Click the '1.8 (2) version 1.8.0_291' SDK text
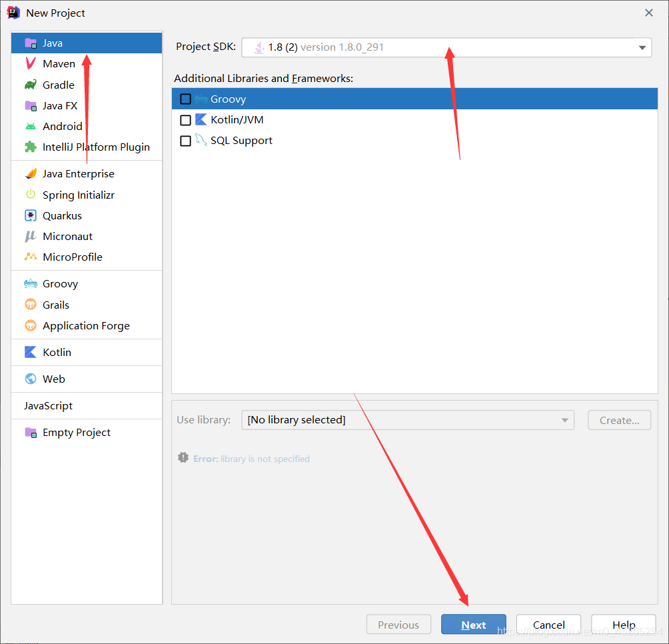 (326, 47)
